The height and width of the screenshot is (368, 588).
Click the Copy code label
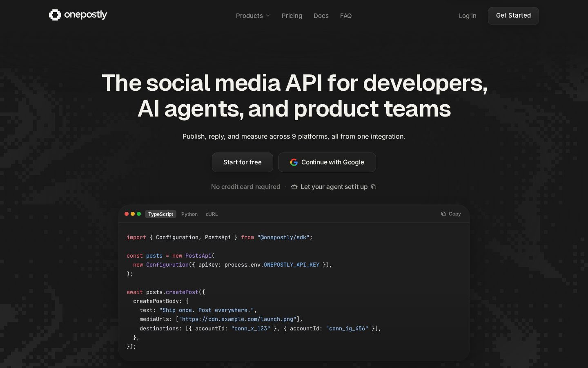455,214
